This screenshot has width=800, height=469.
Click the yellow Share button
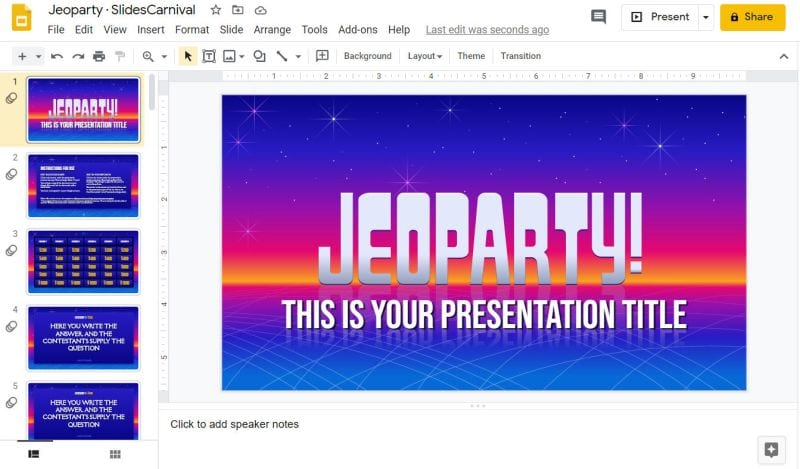tap(752, 17)
